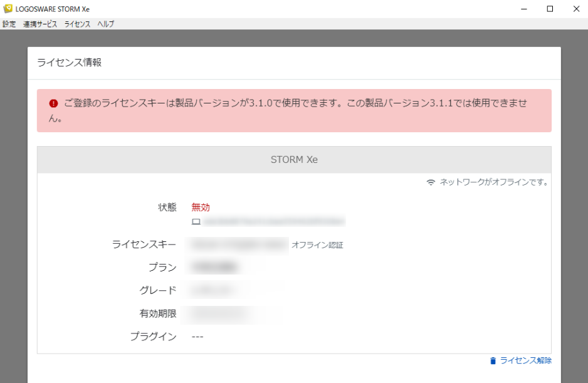Click the red error icon in alert
The width and height of the screenshot is (588, 383).
[x=54, y=103]
